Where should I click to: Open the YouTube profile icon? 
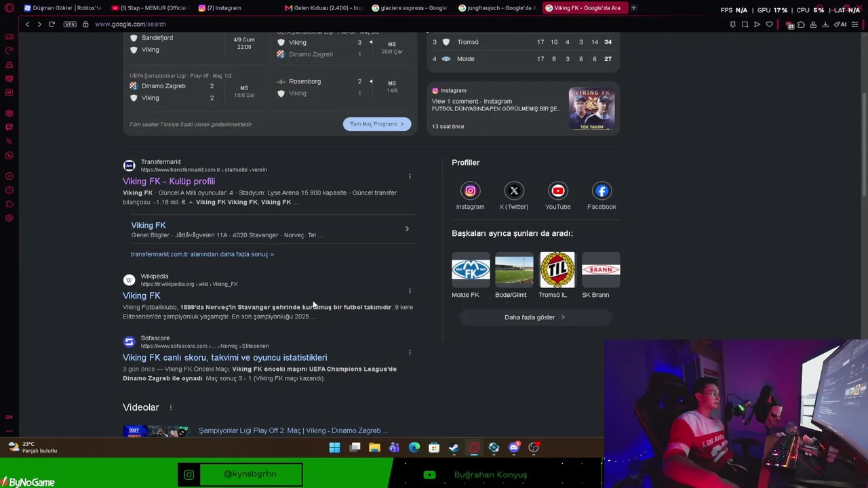click(557, 191)
